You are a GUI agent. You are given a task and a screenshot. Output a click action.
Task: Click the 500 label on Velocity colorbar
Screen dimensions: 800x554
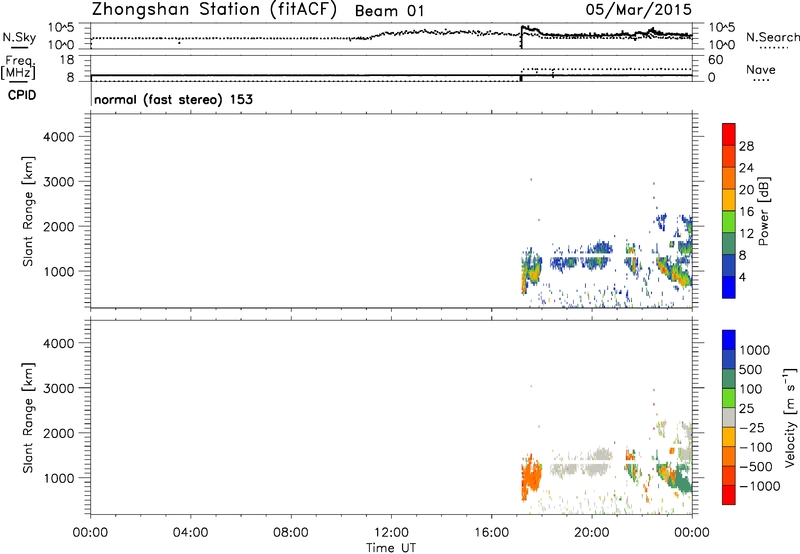[x=750, y=369]
